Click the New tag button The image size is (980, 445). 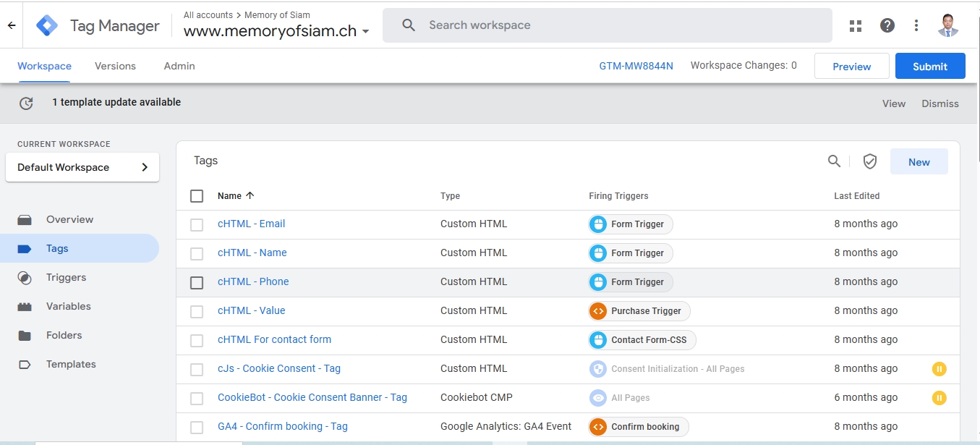click(919, 161)
